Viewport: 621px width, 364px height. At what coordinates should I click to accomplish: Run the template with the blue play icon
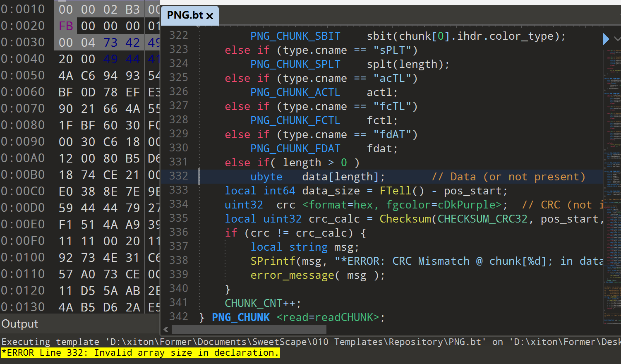click(606, 39)
